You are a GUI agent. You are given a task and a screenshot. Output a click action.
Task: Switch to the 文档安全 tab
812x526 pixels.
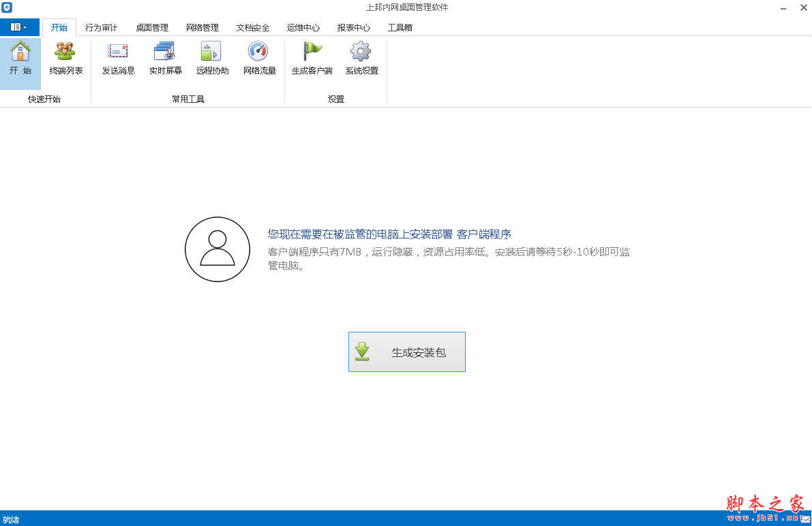(252, 27)
